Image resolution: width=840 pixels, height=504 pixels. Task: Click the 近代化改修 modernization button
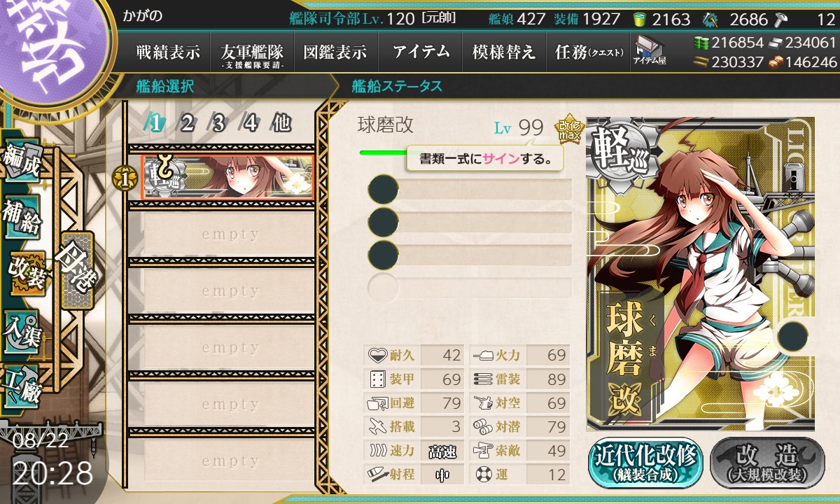click(645, 463)
